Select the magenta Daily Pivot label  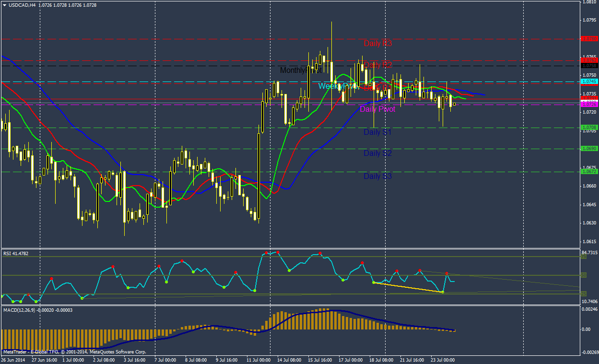[x=377, y=109]
